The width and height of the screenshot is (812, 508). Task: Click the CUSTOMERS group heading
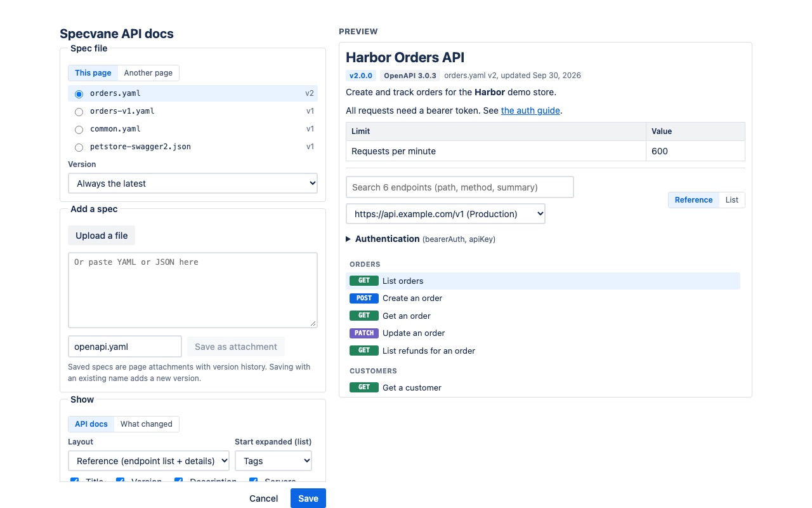pos(373,371)
